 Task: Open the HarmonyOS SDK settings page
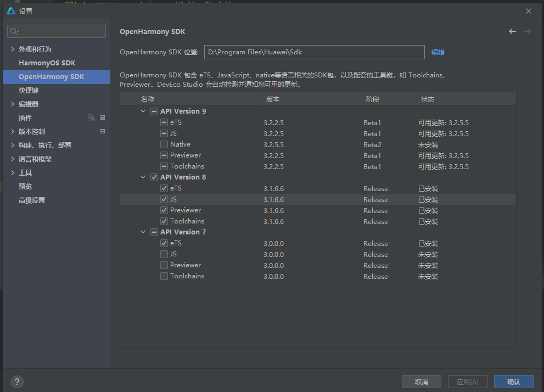(57, 63)
